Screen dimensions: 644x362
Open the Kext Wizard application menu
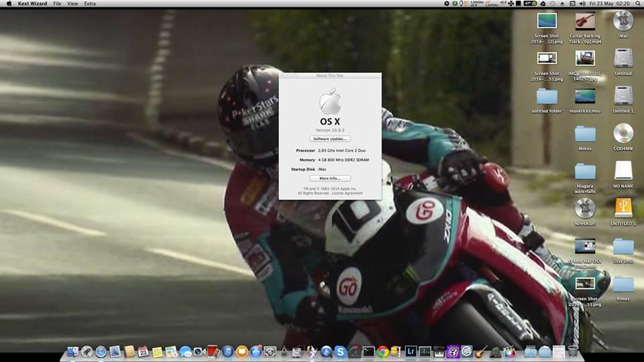point(32,3)
